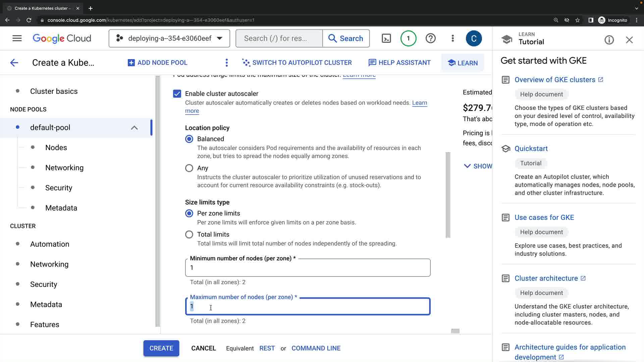Go to Automation cluster settings
The height and width of the screenshot is (362, 644).
point(50,244)
